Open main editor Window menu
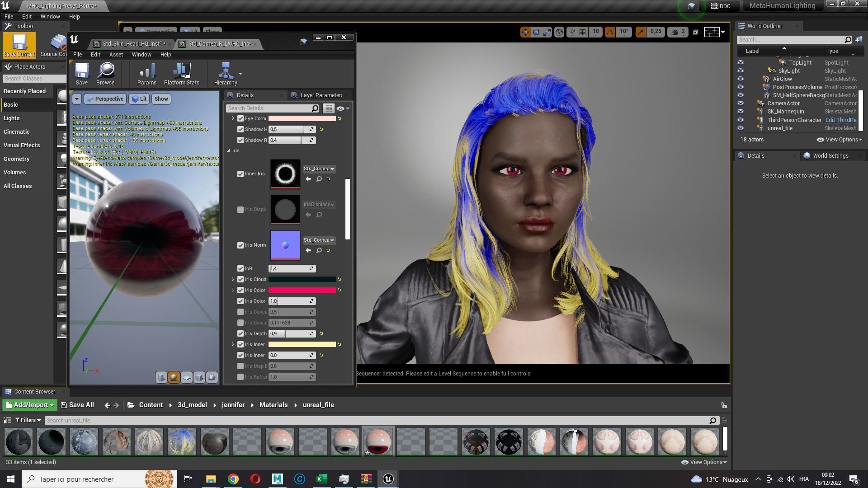This screenshot has height=488, width=868. click(x=50, y=17)
